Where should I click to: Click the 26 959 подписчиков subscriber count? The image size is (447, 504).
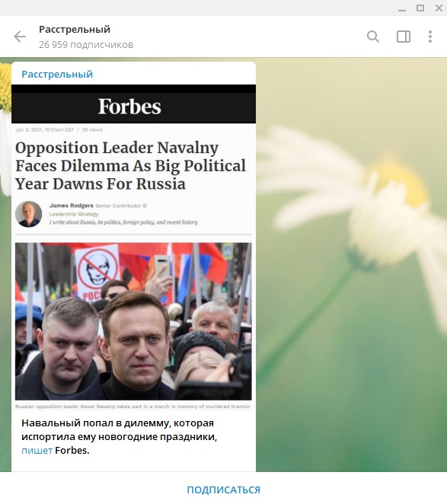86,45
